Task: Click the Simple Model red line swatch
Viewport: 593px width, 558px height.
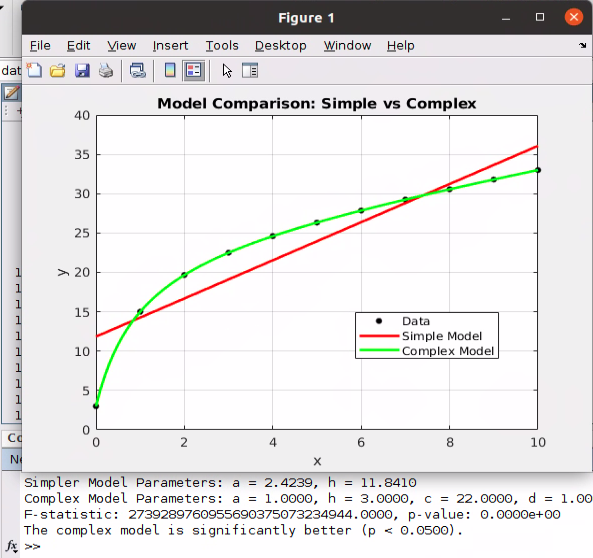Action: tap(379, 336)
